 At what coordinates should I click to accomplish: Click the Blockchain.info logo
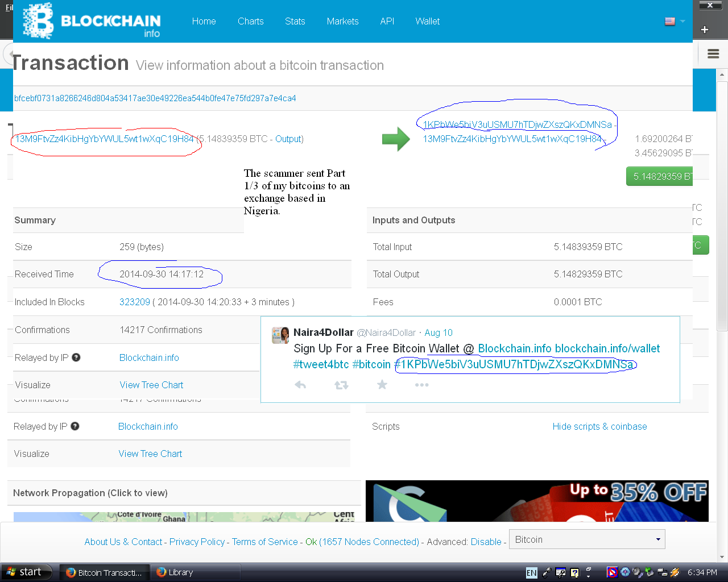pyautogui.click(x=92, y=21)
